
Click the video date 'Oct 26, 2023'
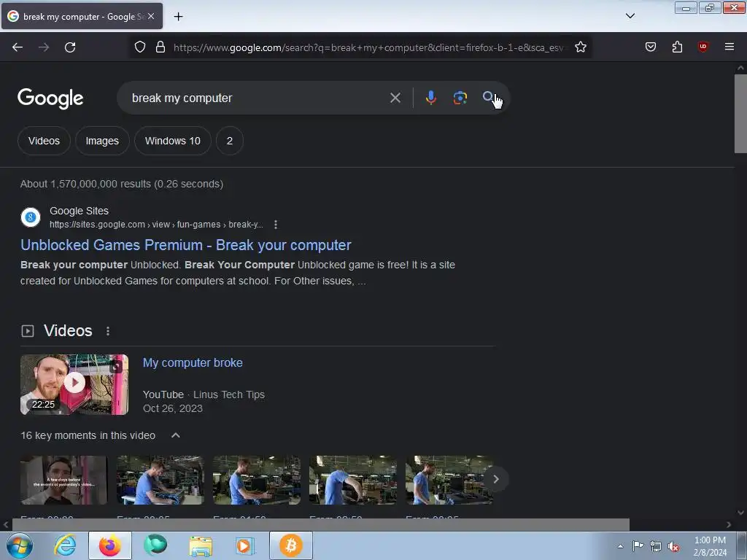pyautogui.click(x=172, y=408)
